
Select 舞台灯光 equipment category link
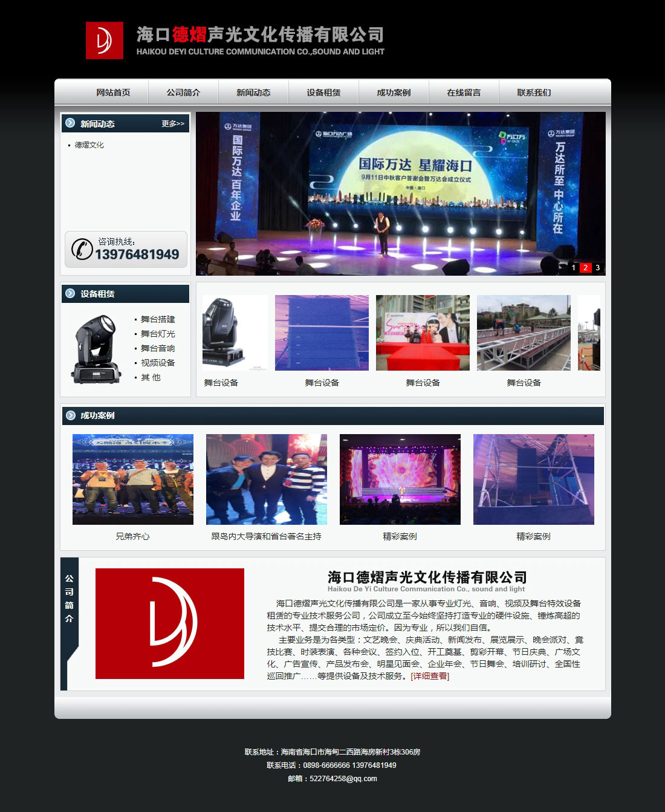coord(158,334)
